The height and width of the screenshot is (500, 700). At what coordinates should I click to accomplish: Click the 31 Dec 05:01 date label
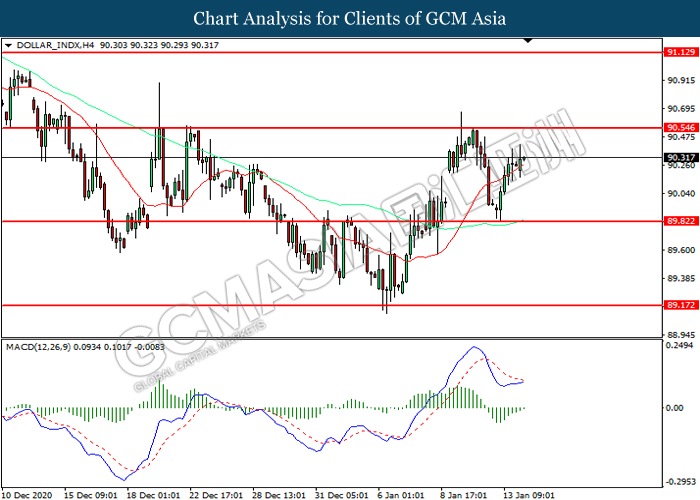pyautogui.click(x=342, y=493)
